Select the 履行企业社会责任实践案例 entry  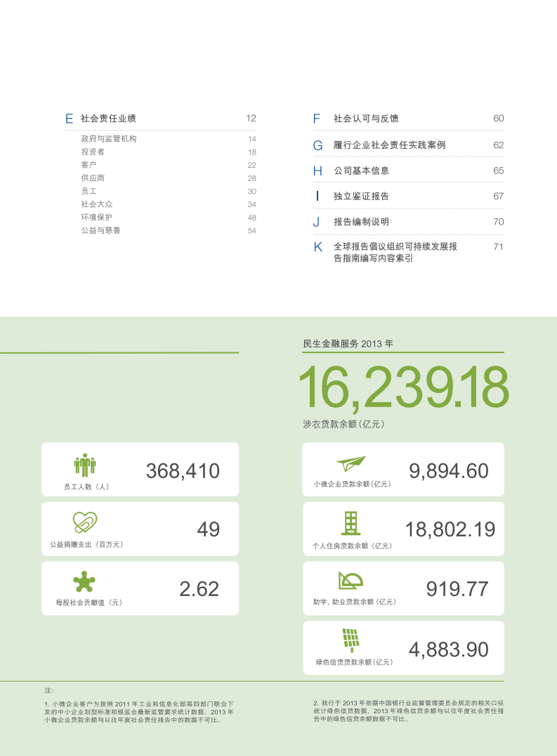tap(389, 145)
